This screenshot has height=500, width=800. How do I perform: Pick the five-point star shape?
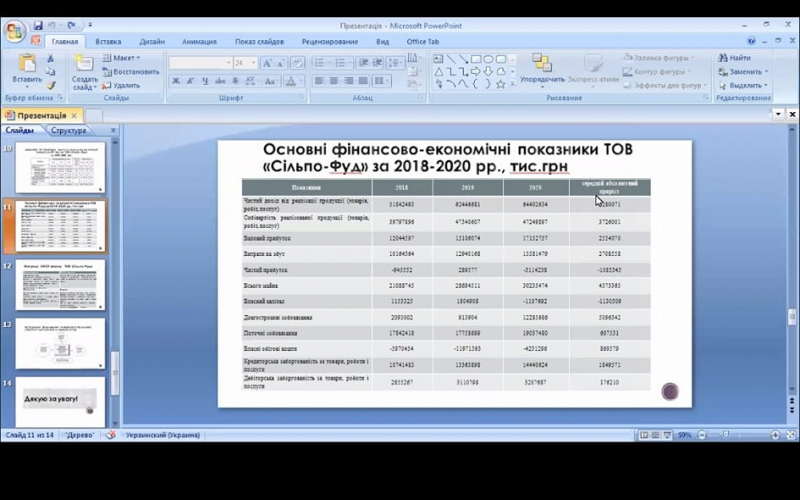(x=501, y=85)
